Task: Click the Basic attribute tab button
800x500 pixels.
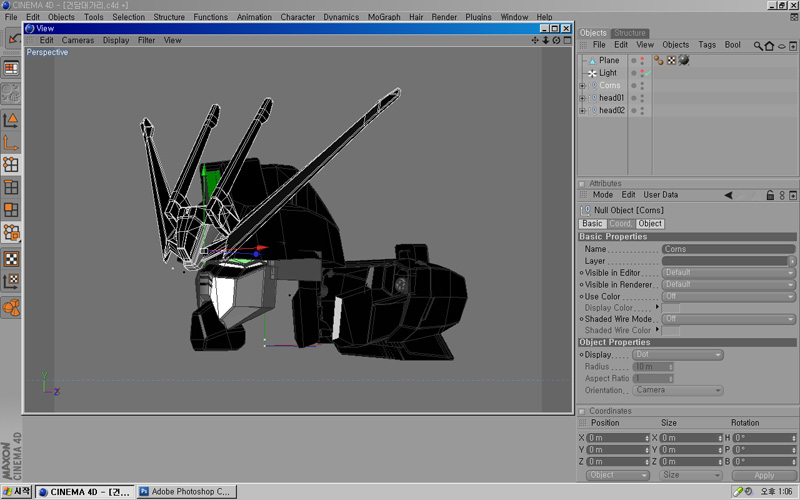Action: point(592,224)
